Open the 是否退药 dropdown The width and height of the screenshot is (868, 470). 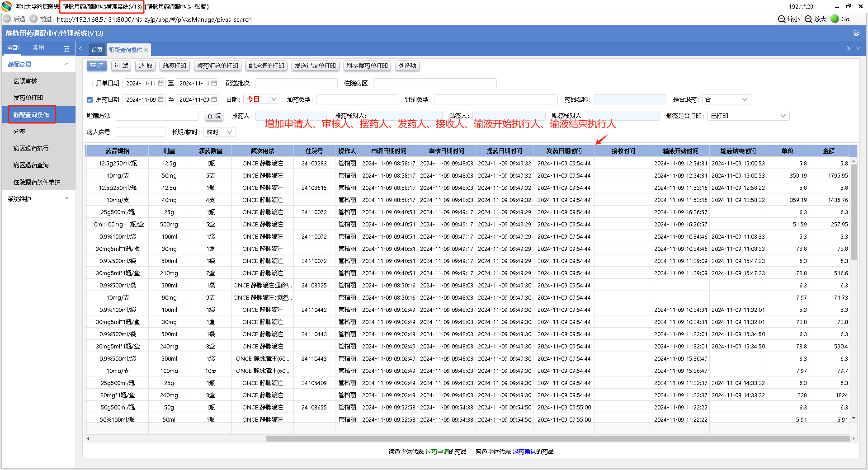pyautogui.click(x=726, y=99)
